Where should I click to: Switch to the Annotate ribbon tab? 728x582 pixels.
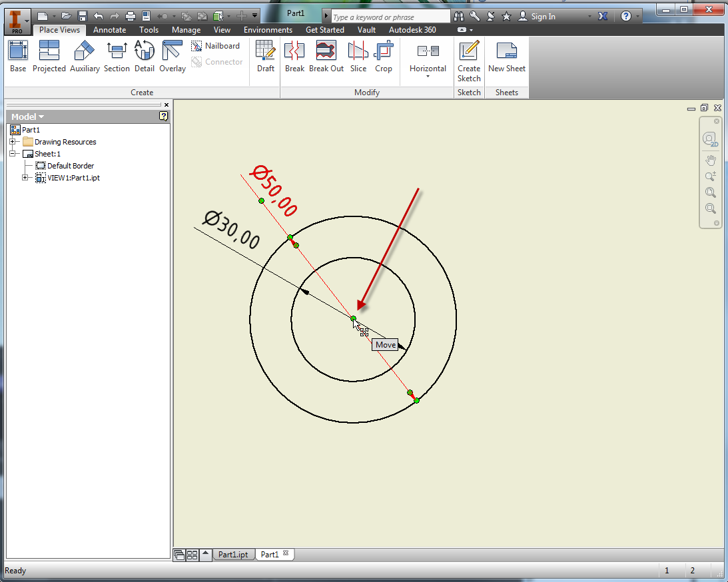coord(109,29)
